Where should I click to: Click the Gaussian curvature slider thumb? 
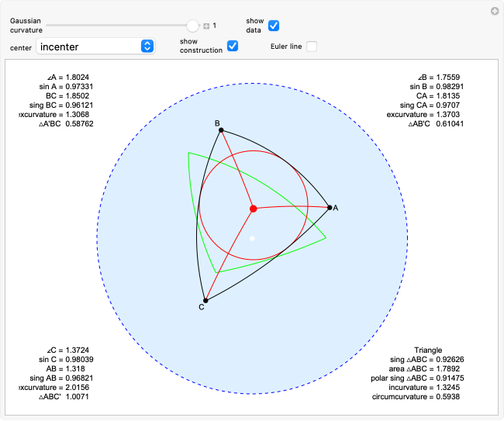click(x=193, y=26)
